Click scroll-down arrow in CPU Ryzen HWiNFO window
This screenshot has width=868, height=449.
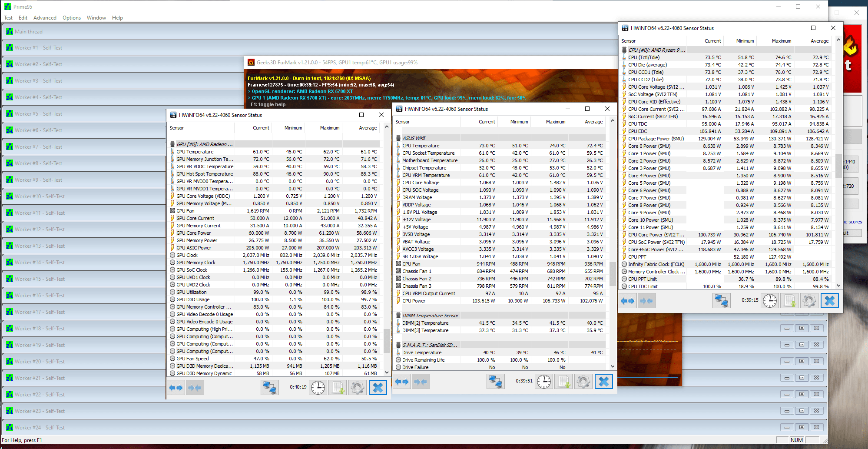tap(838, 286)
